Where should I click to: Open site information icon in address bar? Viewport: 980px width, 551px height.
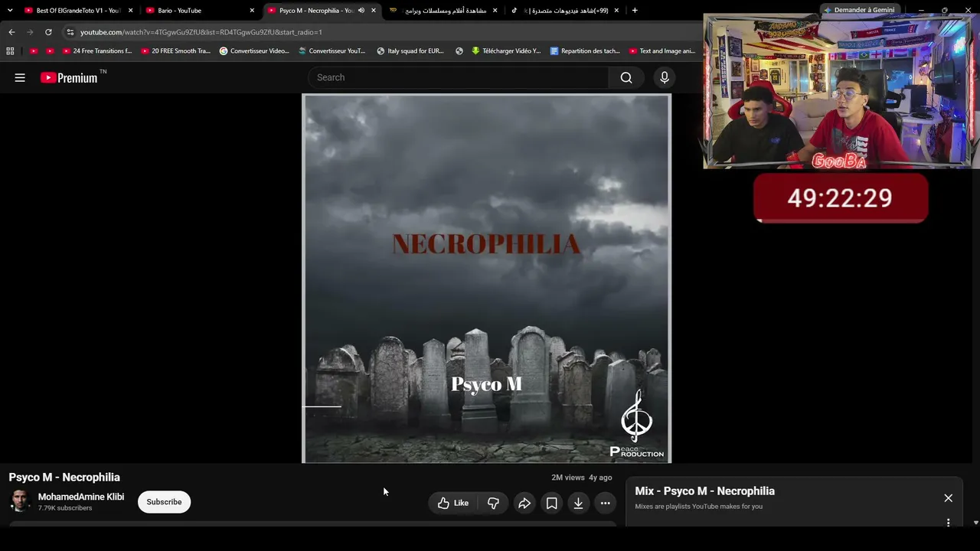pos(70,32)
